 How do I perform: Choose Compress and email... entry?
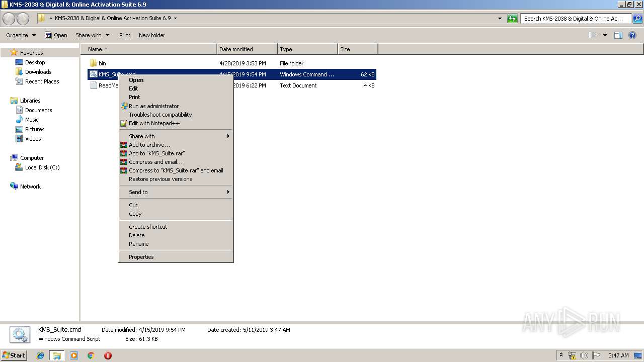point(176,162)
